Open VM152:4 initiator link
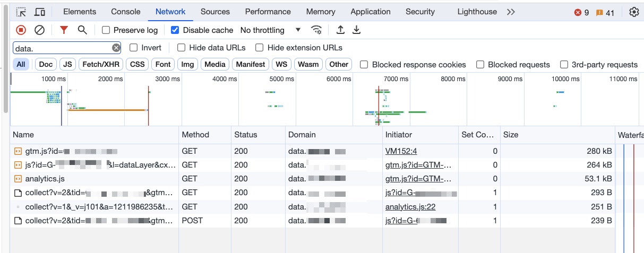 [401, 151]
